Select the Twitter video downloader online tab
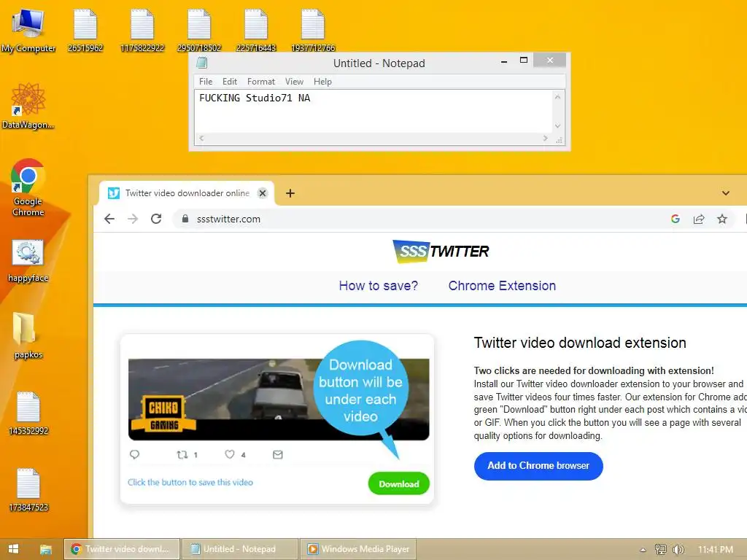Viewport: 747px width, 560px height. [x=187, y=193]
